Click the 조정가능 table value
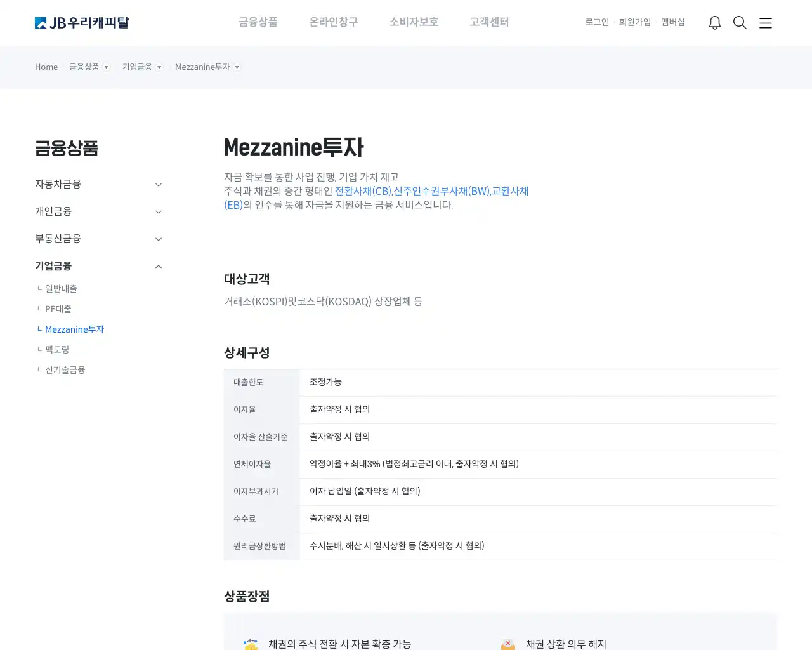This screenshot has width=812, height=650. [x=325, y=382]
